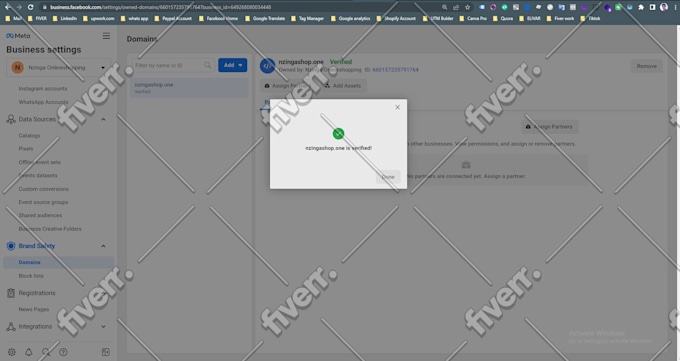Viewport: 680px width, 361px height.
Task: Open Offline event sets
Action: point(39,162)
